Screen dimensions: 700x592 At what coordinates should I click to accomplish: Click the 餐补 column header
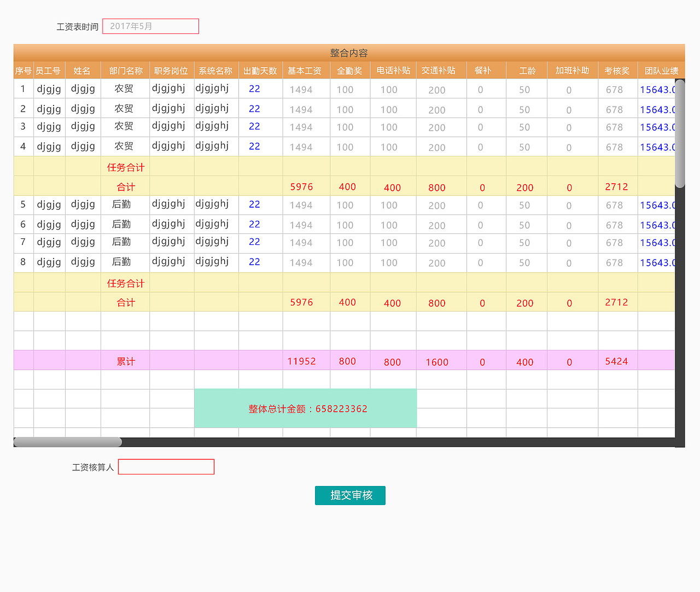pos(486,71)
